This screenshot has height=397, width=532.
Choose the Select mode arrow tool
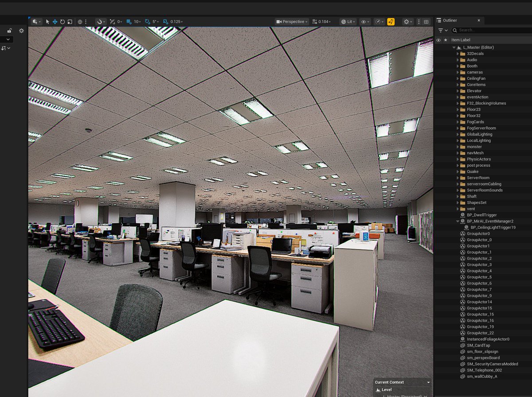[47, 21]
